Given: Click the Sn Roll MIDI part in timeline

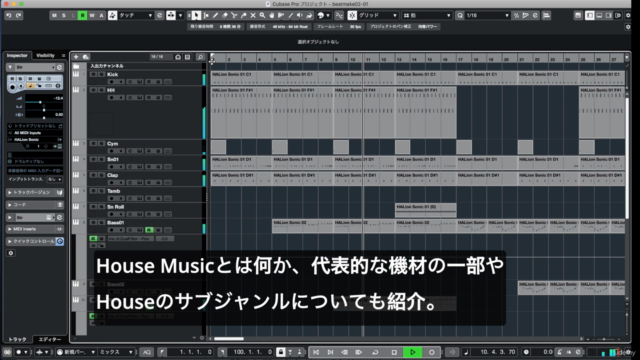Looking at the screenshot, I should tap(426, 210).
